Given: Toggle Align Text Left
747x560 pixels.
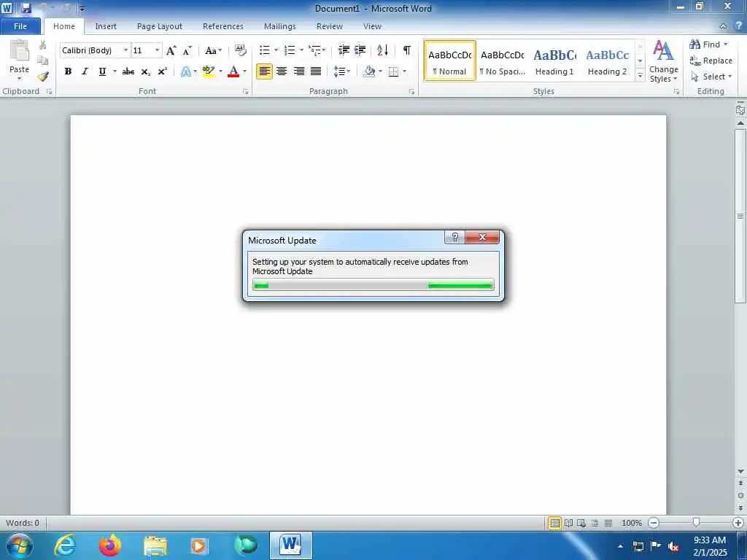Looking at the screenshot, I should (x=264, y=71).
